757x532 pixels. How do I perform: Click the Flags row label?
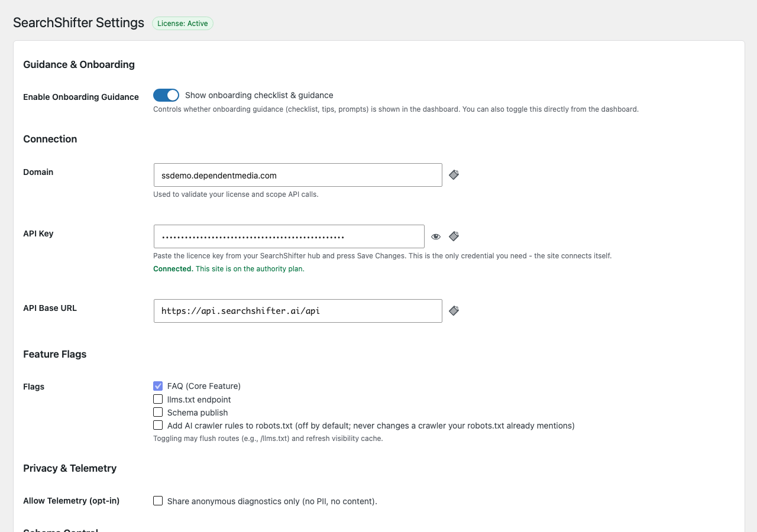coord(34,387)
